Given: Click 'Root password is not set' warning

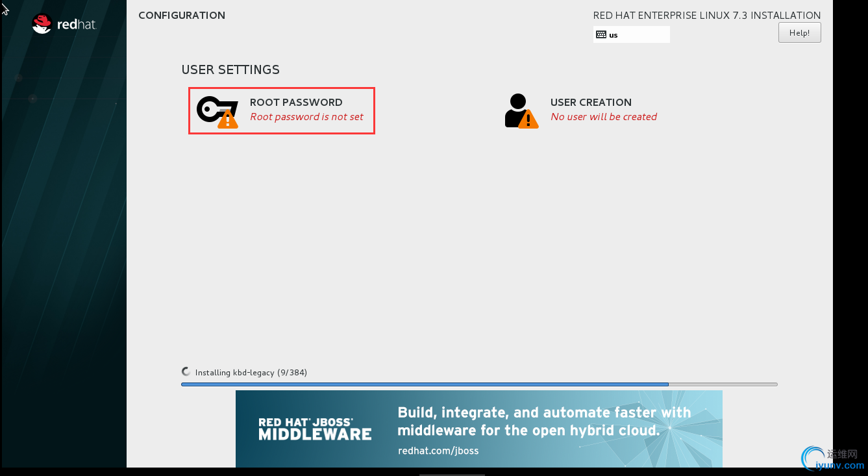Looking at the screenshot, I should [x=306, y=117].
